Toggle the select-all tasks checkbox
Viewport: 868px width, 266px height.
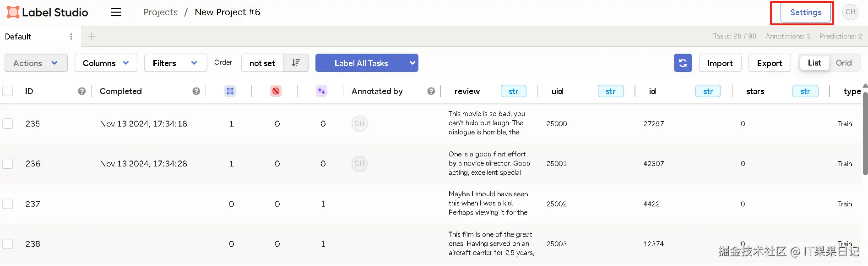pyautogui.click(x=8, y=91)
